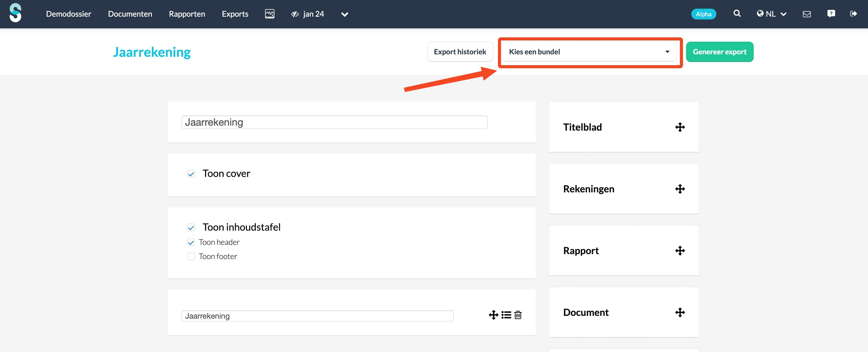The image size is (868, 352).
Task: Open the monitor chart icon in navbar
Action: pos(270,14)
